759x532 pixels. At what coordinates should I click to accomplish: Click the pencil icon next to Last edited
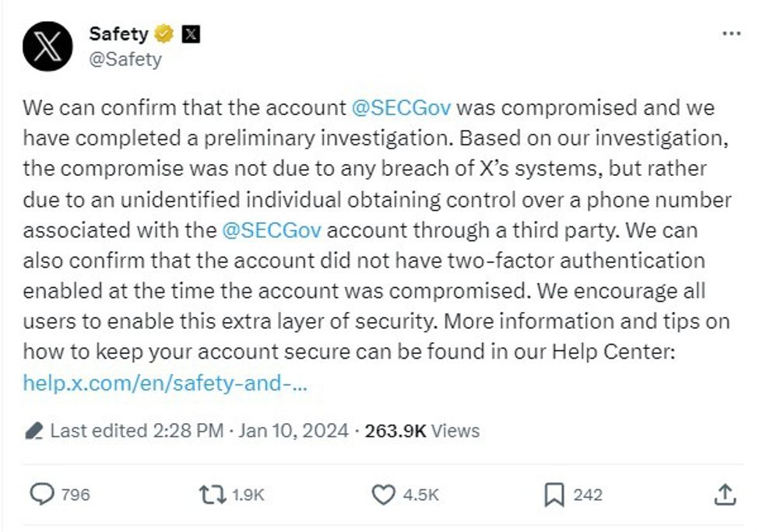tap(34, 431)
